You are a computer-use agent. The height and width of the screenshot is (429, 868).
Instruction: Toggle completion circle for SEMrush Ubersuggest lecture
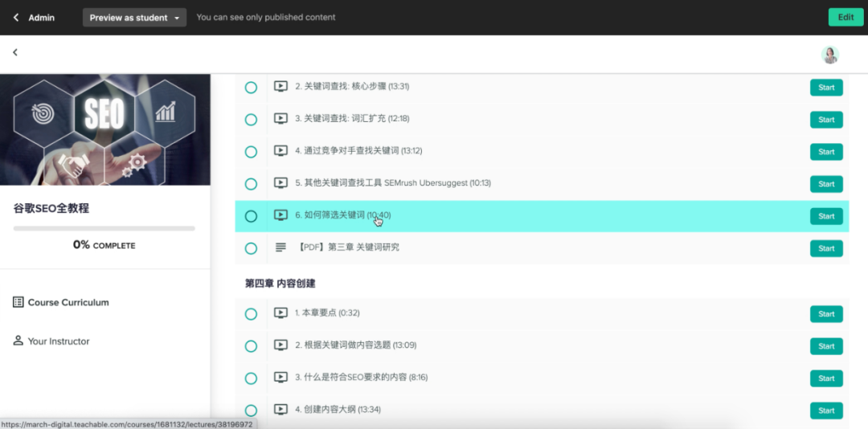[x=251, y=184]
